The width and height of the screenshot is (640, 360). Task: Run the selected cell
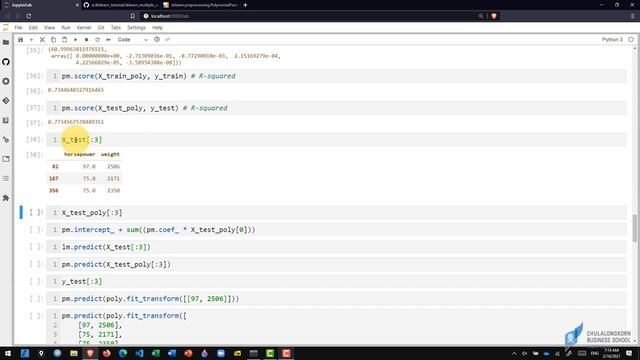point(75,40)
